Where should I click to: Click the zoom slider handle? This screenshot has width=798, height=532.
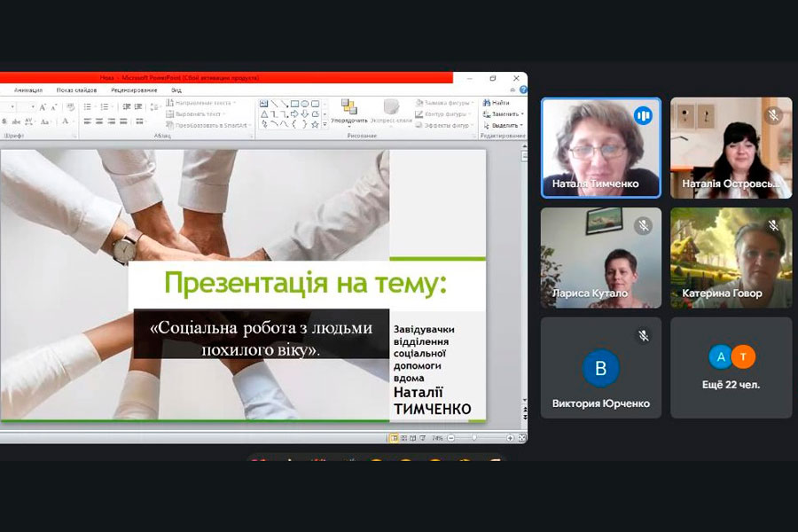pos(474,438)
